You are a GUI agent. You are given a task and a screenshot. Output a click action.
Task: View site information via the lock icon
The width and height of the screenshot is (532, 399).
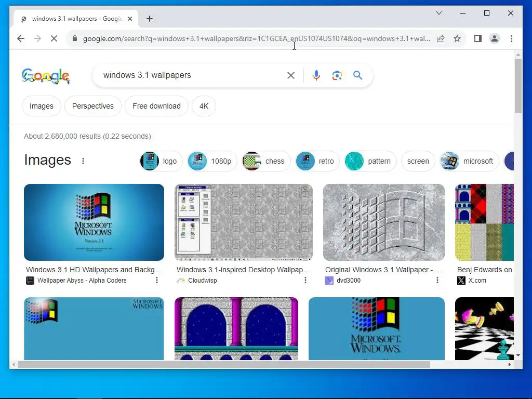75,38
